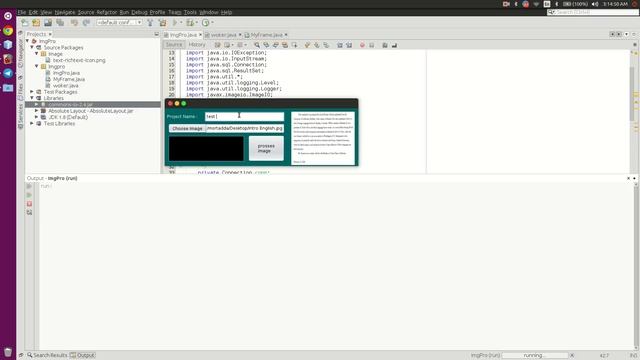Switch to the MyFrame.java editor tab
This screenshot has height=360, width=640.
point(266,35)
